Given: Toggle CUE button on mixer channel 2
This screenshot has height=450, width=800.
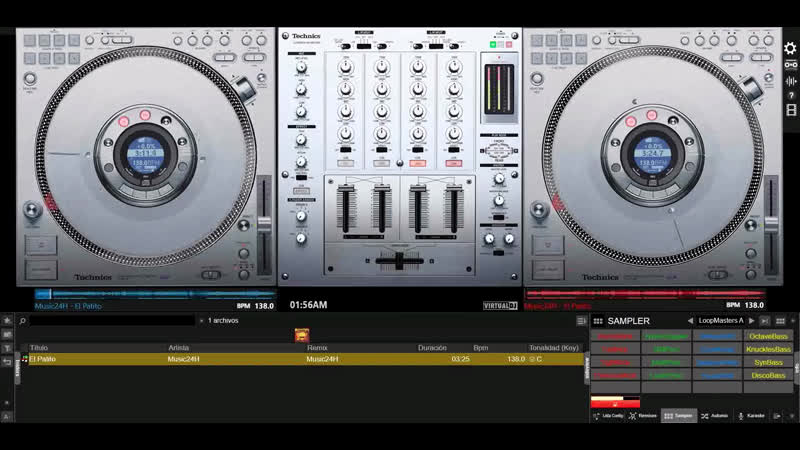Looking at the screenshot, I should 382,163.
